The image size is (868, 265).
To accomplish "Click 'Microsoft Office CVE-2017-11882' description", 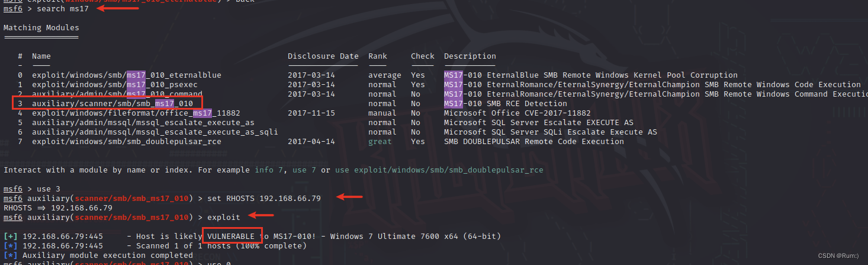I will pos(517,113).
